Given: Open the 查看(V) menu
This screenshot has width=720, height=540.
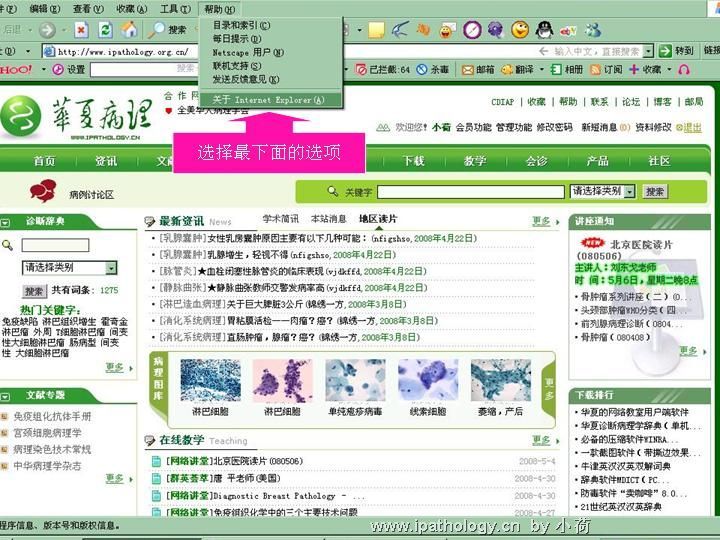Looking at the screenshot, I should point(88,9).
